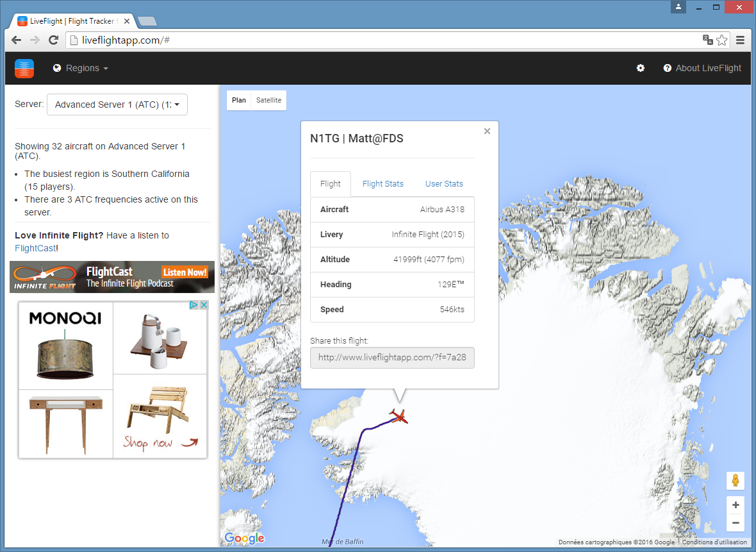Open About LiveFlight
The width and height of the screenshot is (756, 552).
[x=702, y=68]
